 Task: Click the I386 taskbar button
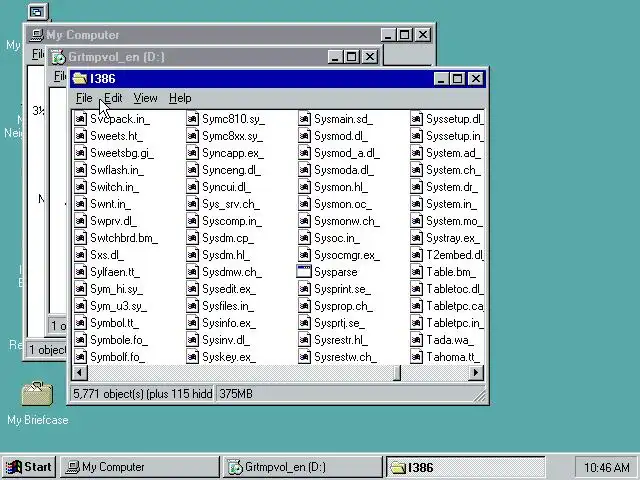(465, 467)
